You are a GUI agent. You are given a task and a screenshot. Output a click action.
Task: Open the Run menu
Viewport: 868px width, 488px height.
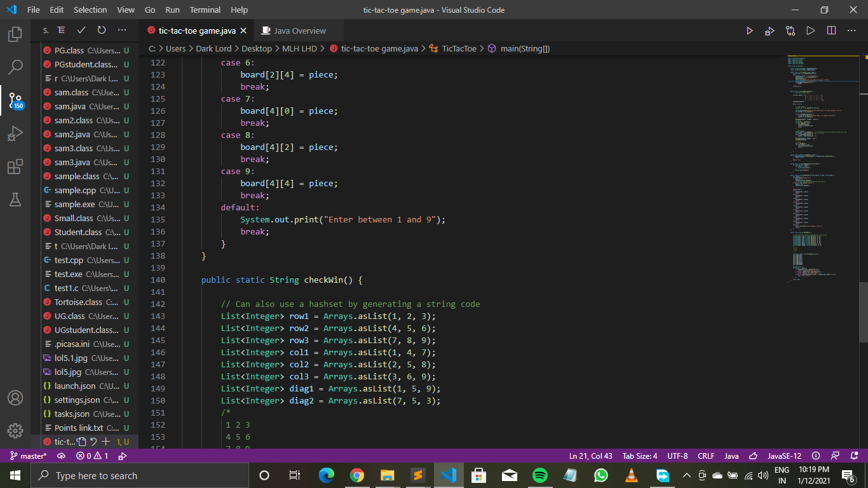[172, 10]
